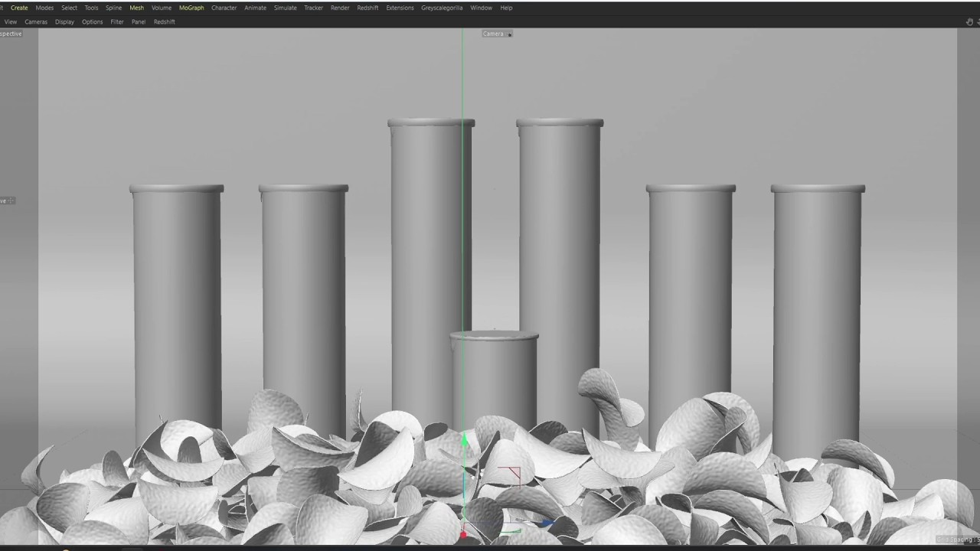Viewport: 980px width, 551px height.
Task: Open the Spline menu
Action: coord(113,8)
